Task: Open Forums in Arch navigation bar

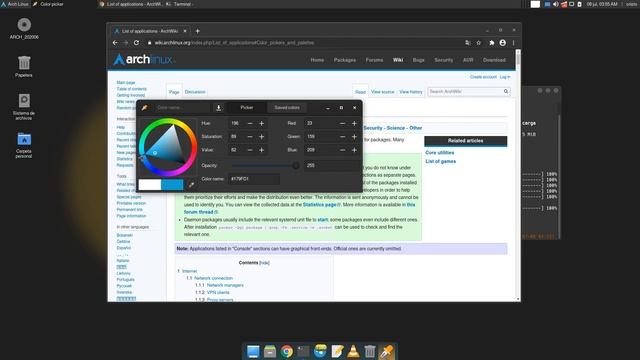Action: (374, 60)
